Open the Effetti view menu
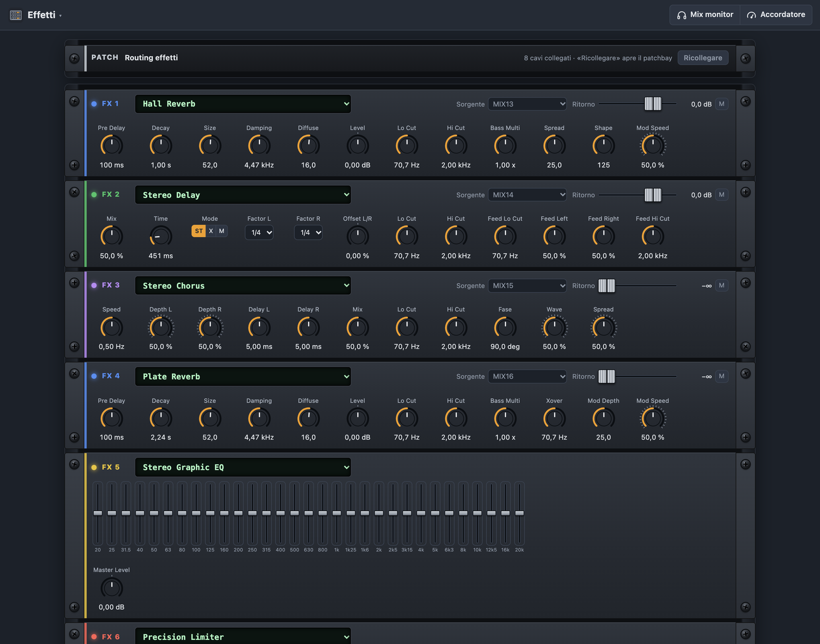This screenshot has width=820, height=644. (x=45, y=15)
